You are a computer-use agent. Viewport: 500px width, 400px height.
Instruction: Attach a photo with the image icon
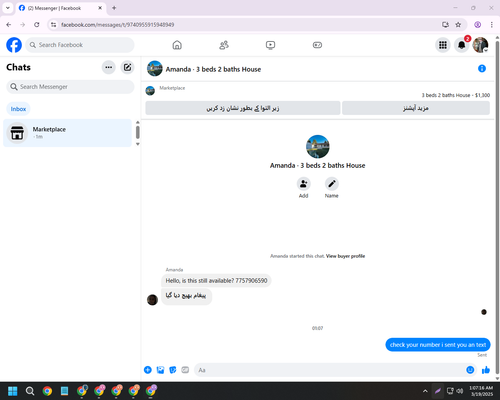160,370
